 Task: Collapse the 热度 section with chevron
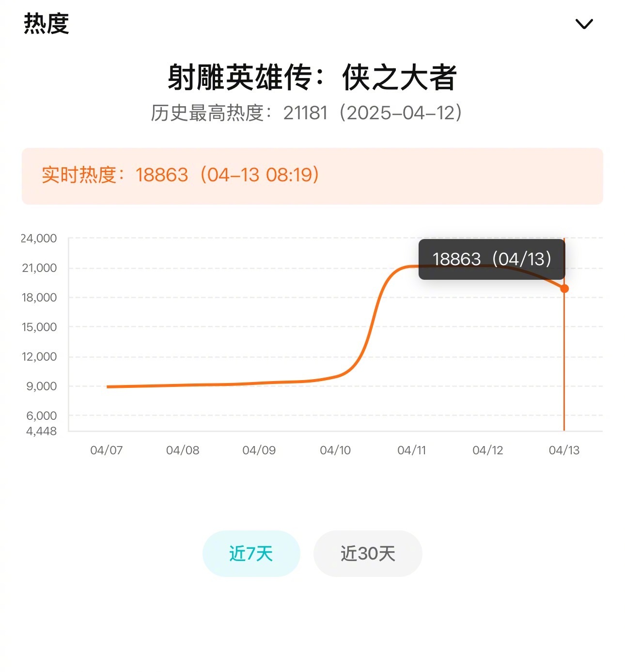(584, 24)
